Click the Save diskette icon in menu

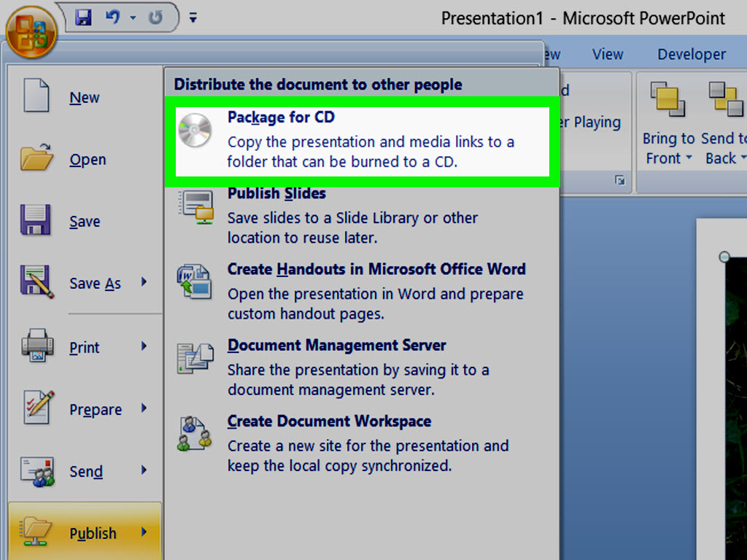point(35,219)
